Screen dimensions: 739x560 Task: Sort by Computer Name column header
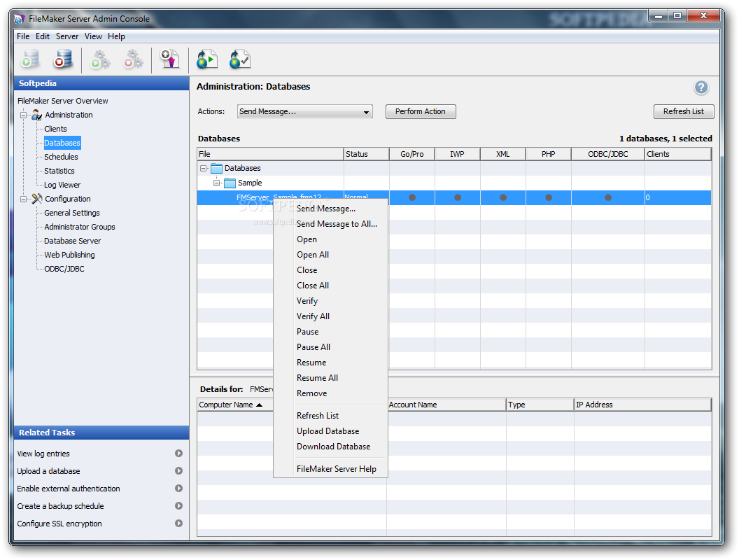tap(234, 405)
